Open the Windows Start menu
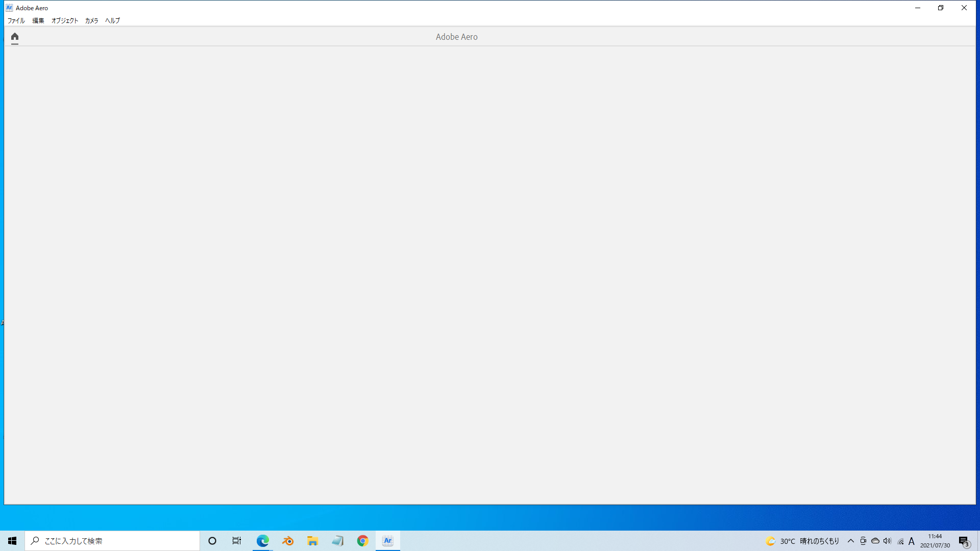The height and width of the screenshot is (551, 980). click(x=12, y=540)
